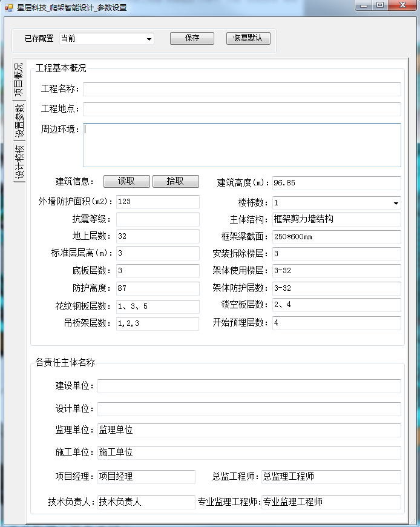Switch to the 项目概况 tab
Screen dimensions: 420x527
[x=19, y=79]
